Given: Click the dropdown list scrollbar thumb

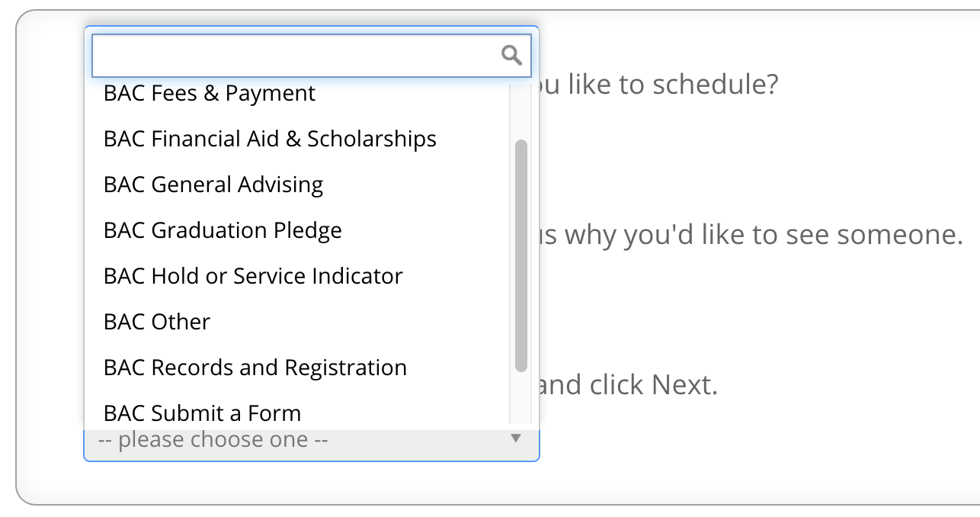Looking at the screenshot, I should pyautogui.click(x=521, y=255).
